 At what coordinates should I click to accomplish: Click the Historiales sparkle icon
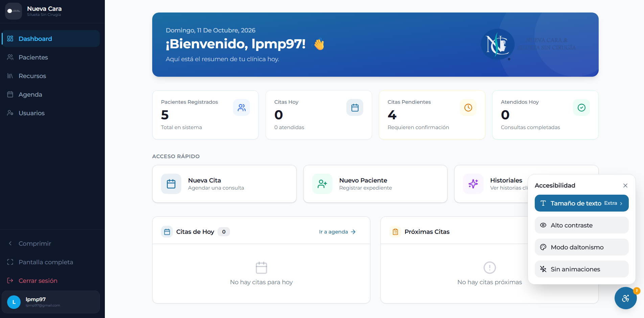click(x=473, y=184)
